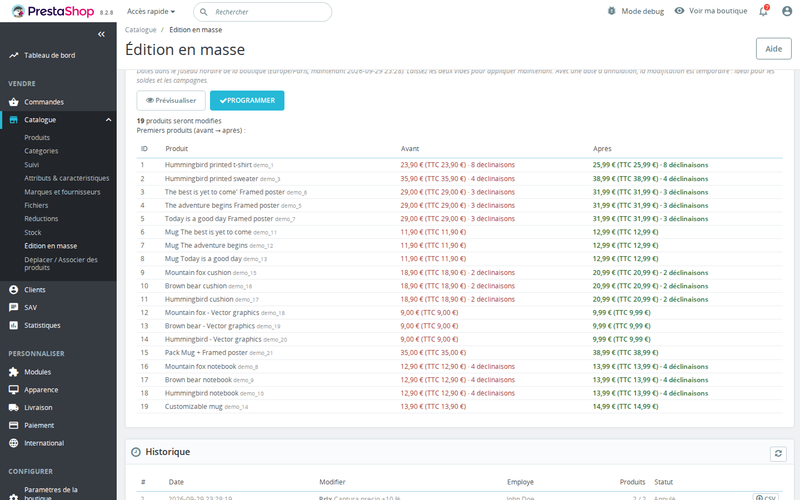Click the PrestaShop logo
800x500 pixels.
(x=53, y=11)
